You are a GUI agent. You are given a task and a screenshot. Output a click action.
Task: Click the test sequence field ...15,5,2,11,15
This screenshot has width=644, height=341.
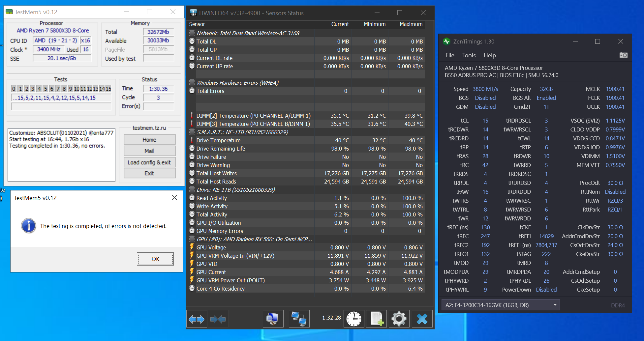(x=61, y=98)
